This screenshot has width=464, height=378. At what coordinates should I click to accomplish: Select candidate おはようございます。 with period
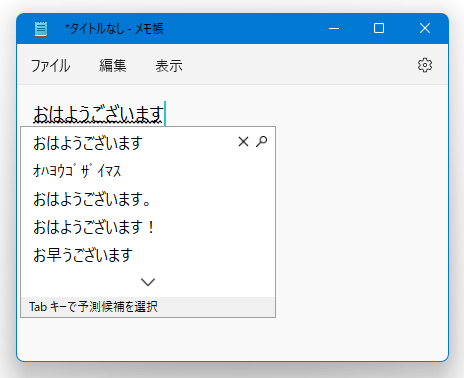(x=92, y=199)
